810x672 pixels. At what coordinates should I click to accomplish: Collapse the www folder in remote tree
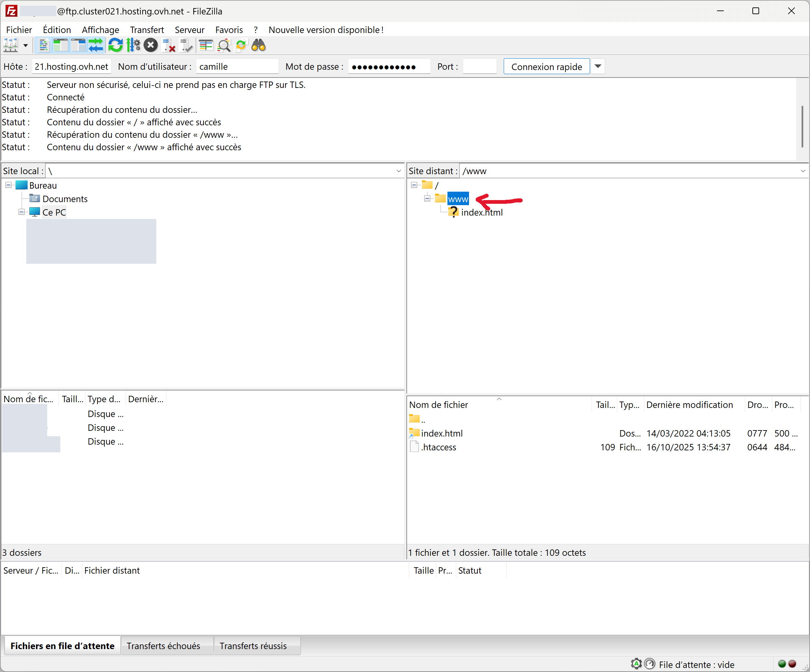[x=427, y=198]
